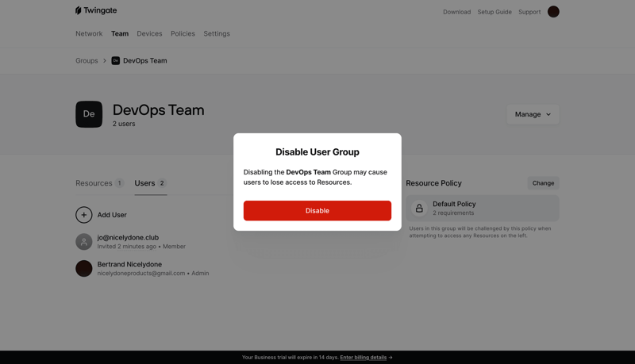Confirm with the red Disable button
This screenshot has height=364, width=635.
point(317,211)
